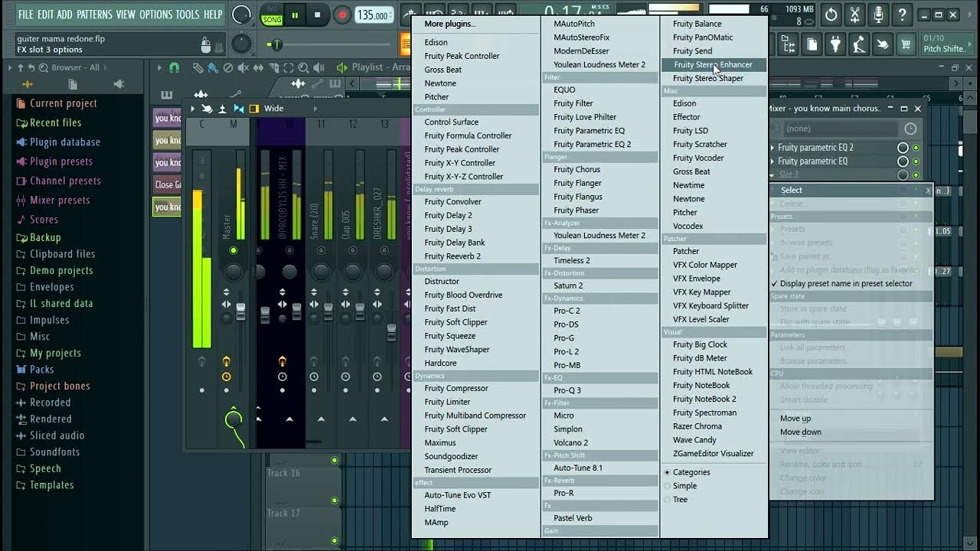
Task: Open the FILE menu
Action: [25, 15]
